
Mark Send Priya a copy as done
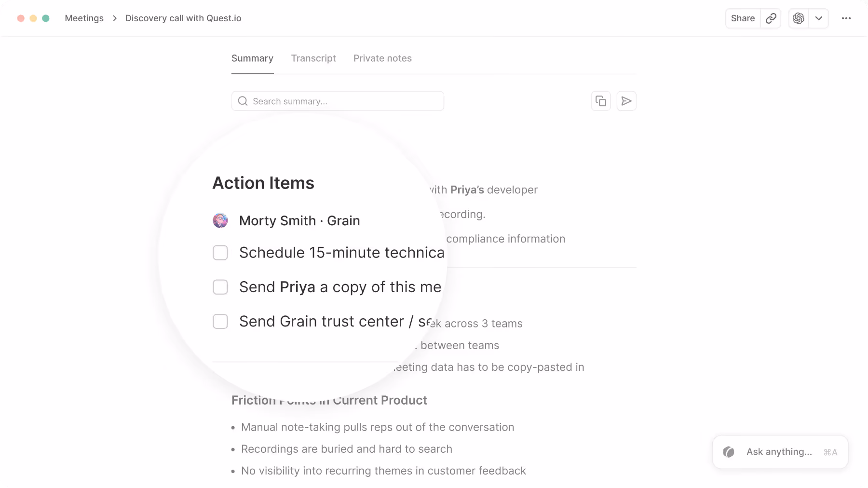pos(220,286)
